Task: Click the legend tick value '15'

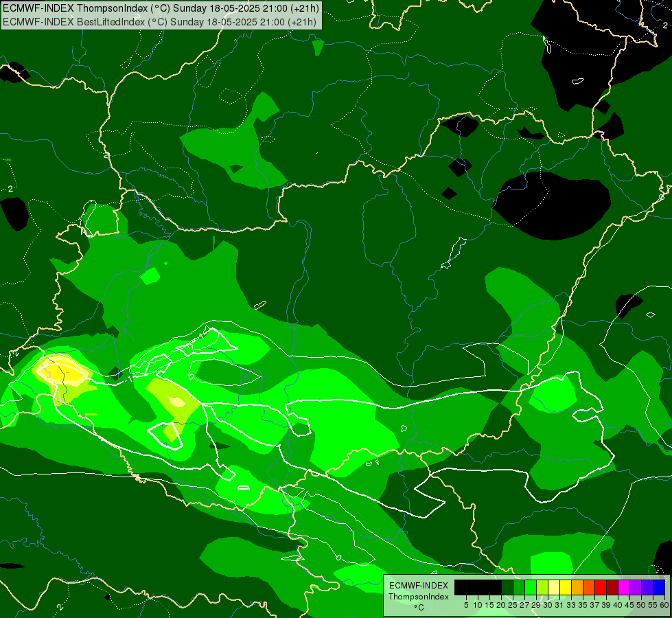Action: point(489,605)
